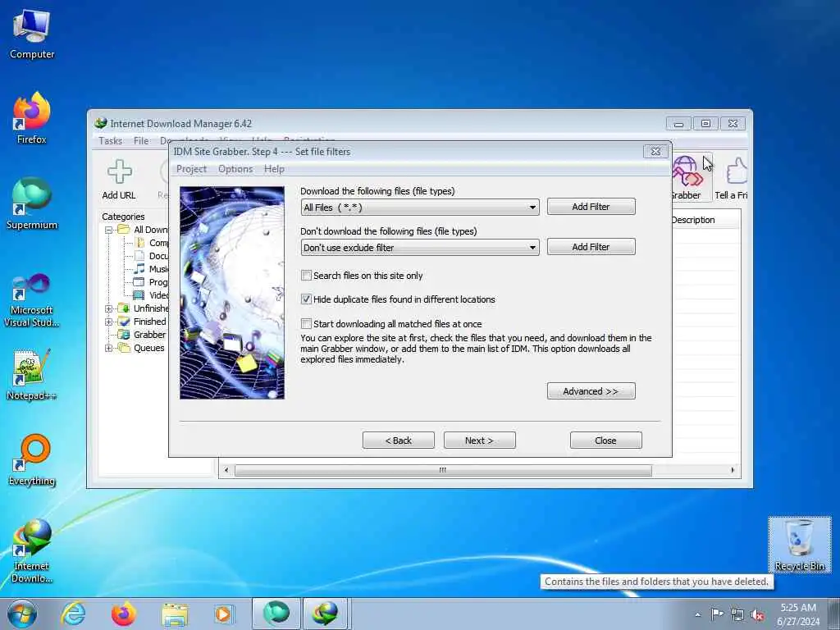The image size is (840, 630).
Task: Click the Grabber toolbar icon in IDM
Action: (x=687, y=171)
